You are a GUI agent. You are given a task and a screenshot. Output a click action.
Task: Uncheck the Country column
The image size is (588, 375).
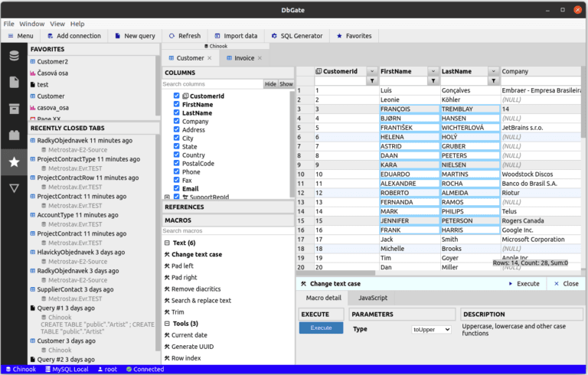[x=177, y=155]
